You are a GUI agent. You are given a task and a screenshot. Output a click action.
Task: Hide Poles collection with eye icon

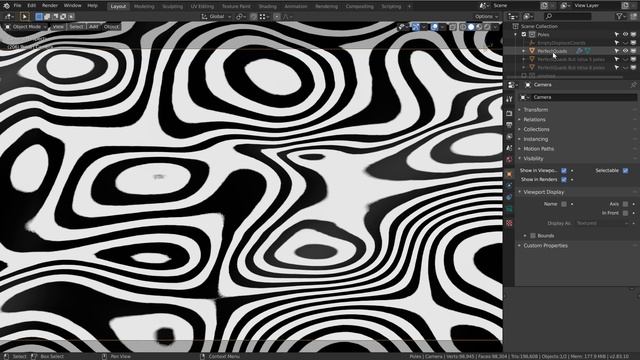[625, 35]
